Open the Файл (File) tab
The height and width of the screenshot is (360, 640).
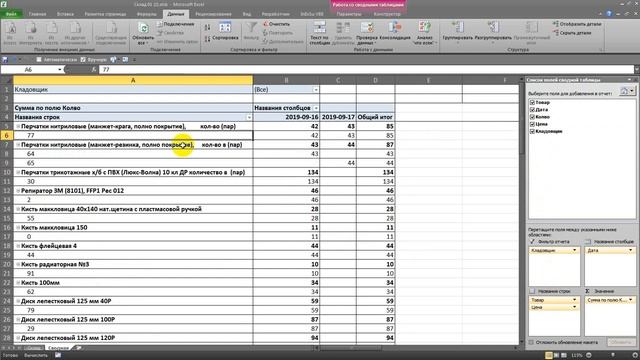(11, 14)
